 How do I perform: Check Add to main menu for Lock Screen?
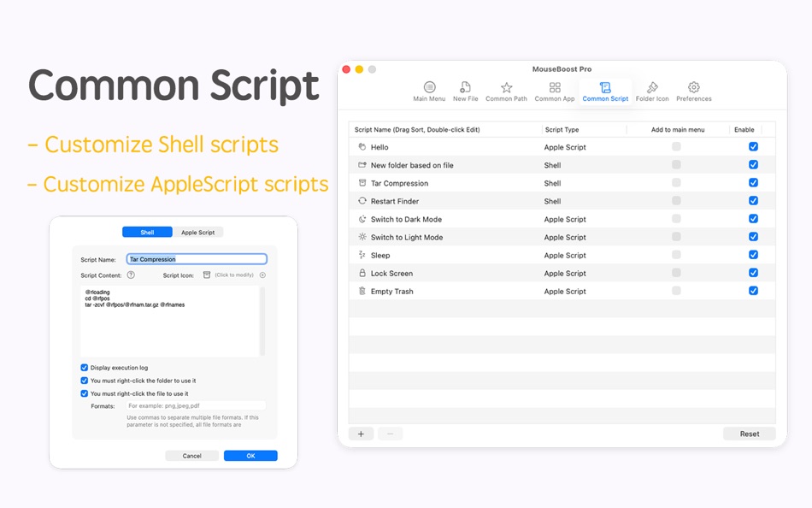coord(676,273)
